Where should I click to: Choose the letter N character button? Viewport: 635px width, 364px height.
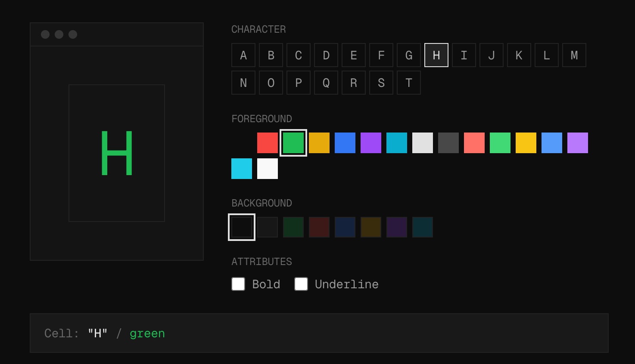(243, 83)
